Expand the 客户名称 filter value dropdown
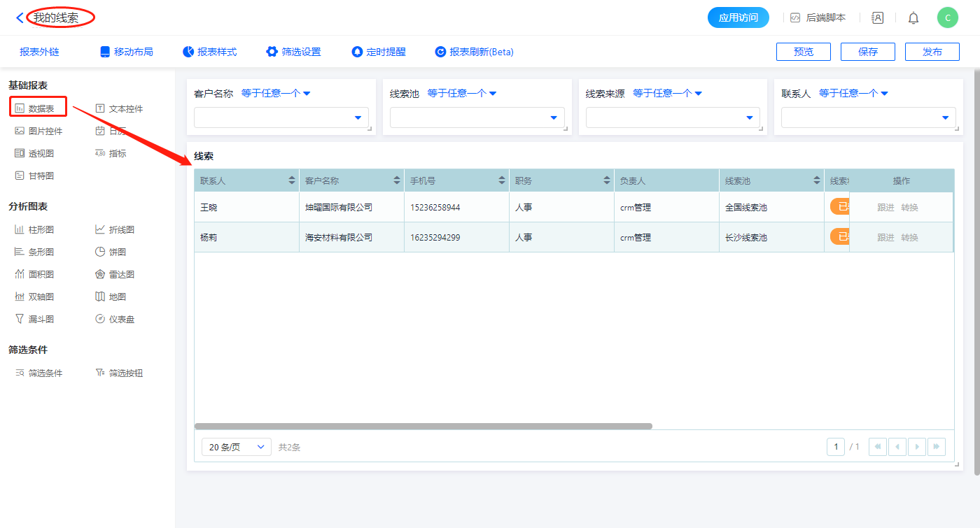 point(358,117)
